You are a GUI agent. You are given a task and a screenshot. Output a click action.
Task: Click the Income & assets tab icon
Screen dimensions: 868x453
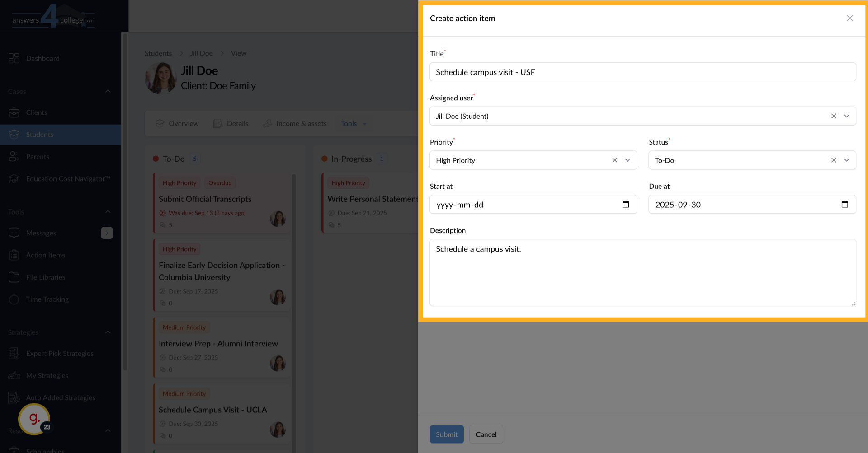click(268, 123)
